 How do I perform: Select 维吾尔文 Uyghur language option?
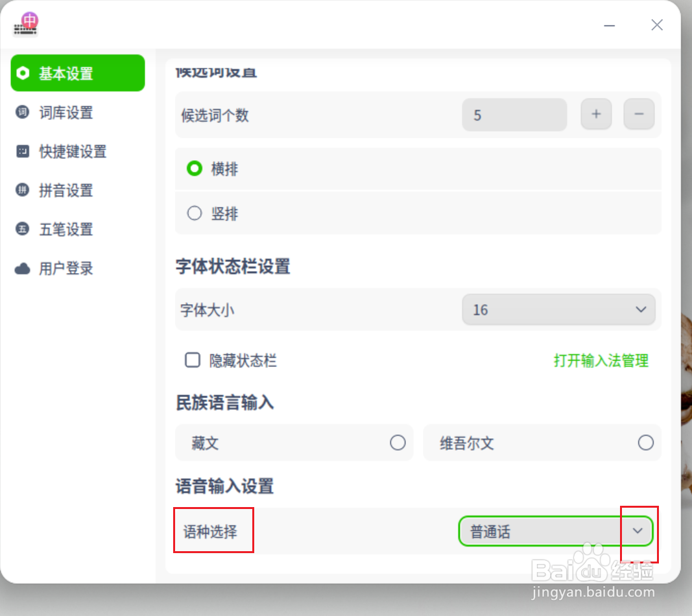pyautogui.click(x=646, y=442)
